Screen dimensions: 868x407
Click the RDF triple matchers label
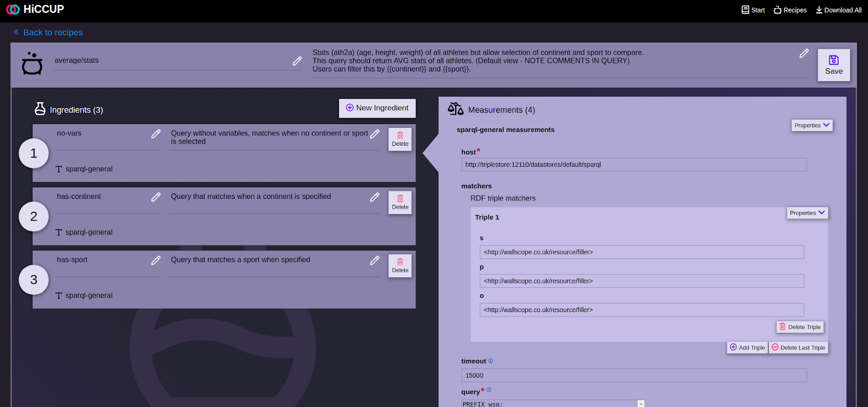pos(503,198)
